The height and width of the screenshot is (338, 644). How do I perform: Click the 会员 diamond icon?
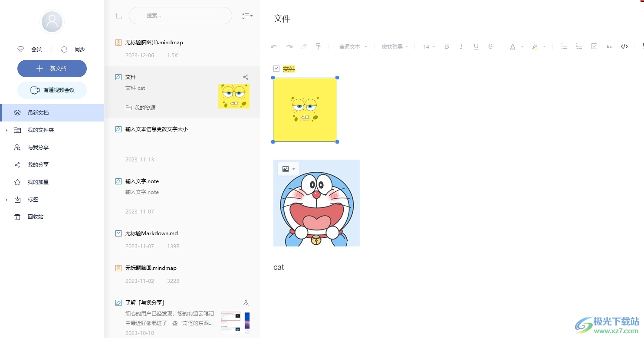20,49
